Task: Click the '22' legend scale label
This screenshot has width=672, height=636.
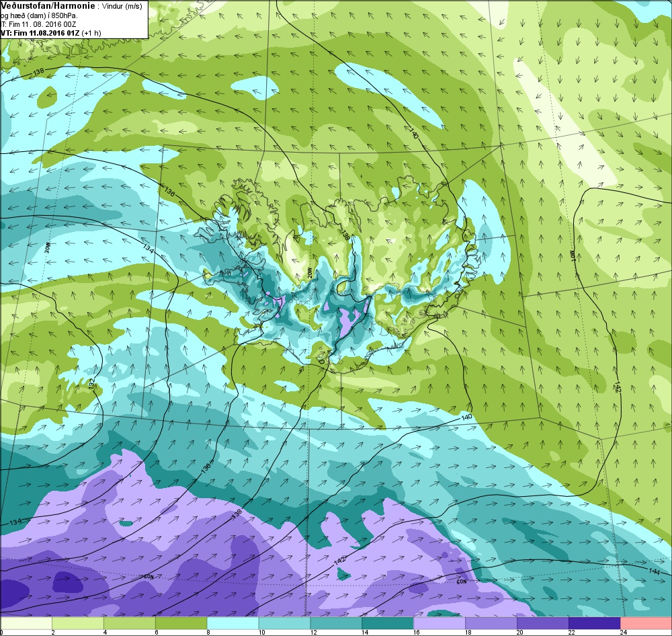Action: pos(571,633)
